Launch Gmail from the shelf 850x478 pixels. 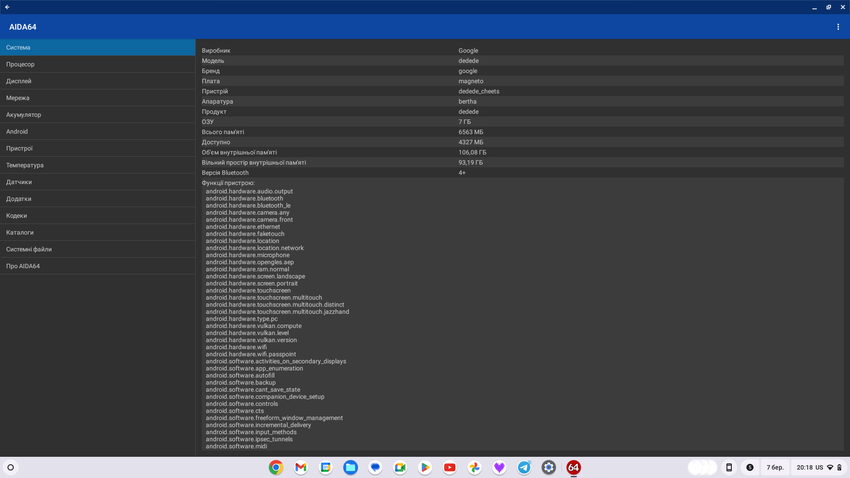click(x=300, y=467)
